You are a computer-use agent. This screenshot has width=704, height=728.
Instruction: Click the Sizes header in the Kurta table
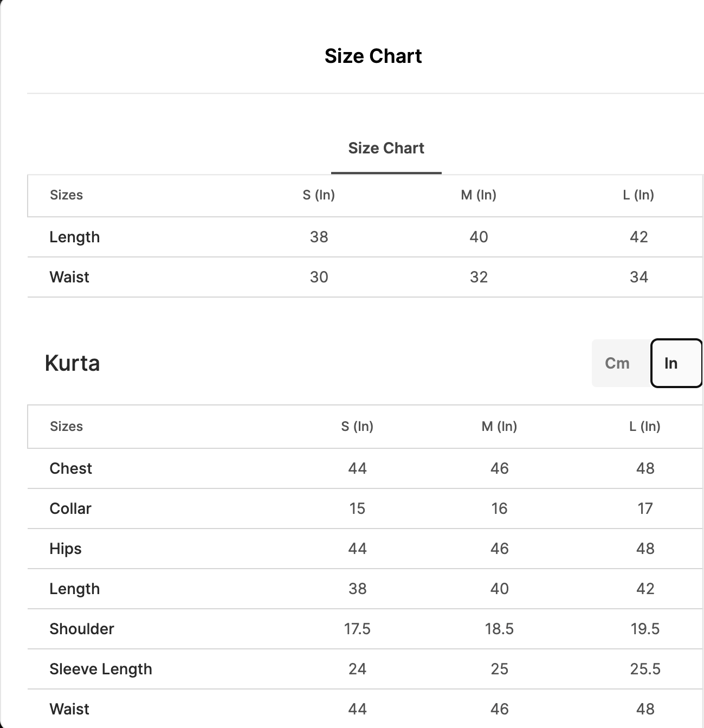66,427
